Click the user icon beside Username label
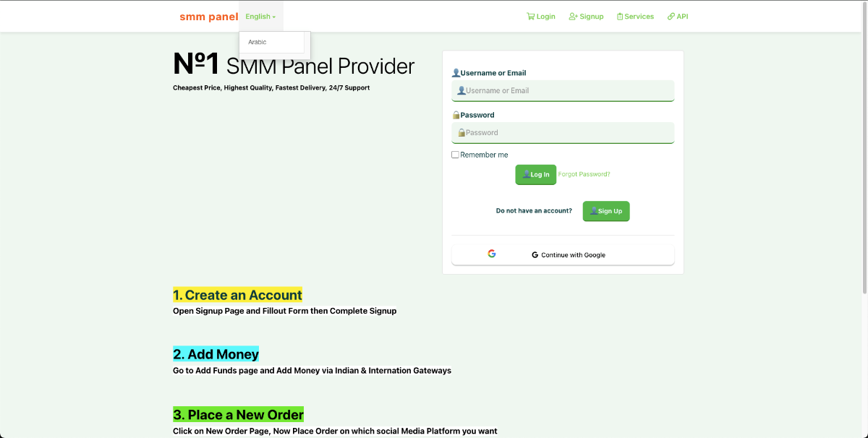868x438 pixels. [x=456, y=73]
